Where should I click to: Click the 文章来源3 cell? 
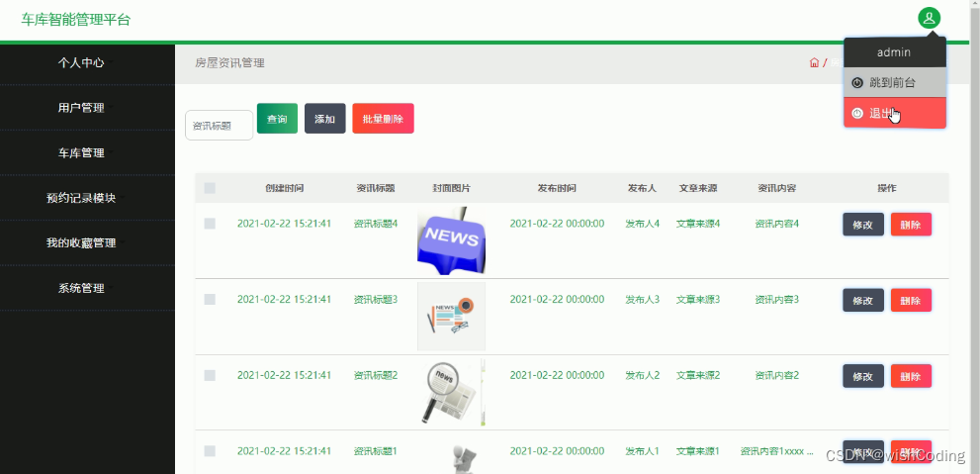(698, 300)
